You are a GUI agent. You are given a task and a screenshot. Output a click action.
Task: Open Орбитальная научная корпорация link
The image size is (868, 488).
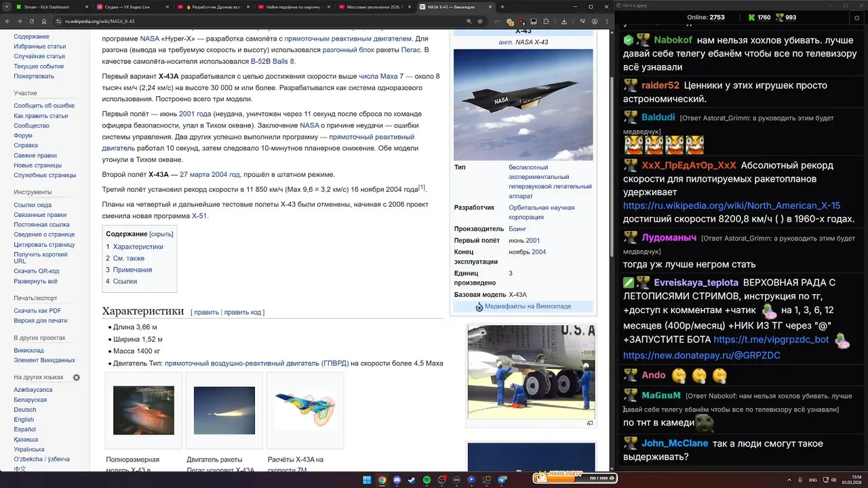tap(541, 212)
